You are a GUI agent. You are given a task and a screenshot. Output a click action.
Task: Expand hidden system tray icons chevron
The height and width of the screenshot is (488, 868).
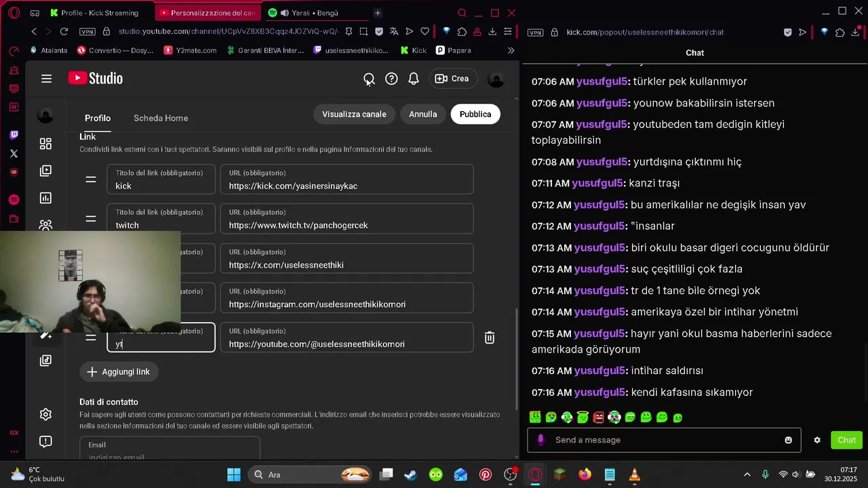point(747,474)
